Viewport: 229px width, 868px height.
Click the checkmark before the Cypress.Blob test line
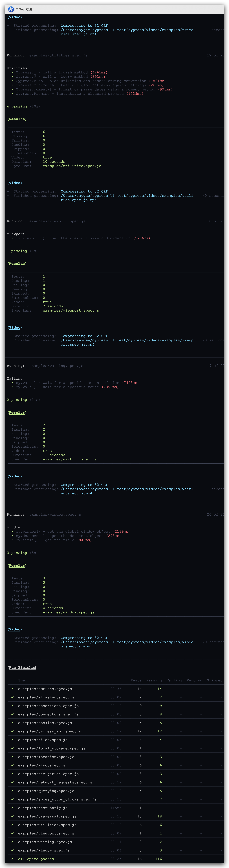click(x=12, y=81)
